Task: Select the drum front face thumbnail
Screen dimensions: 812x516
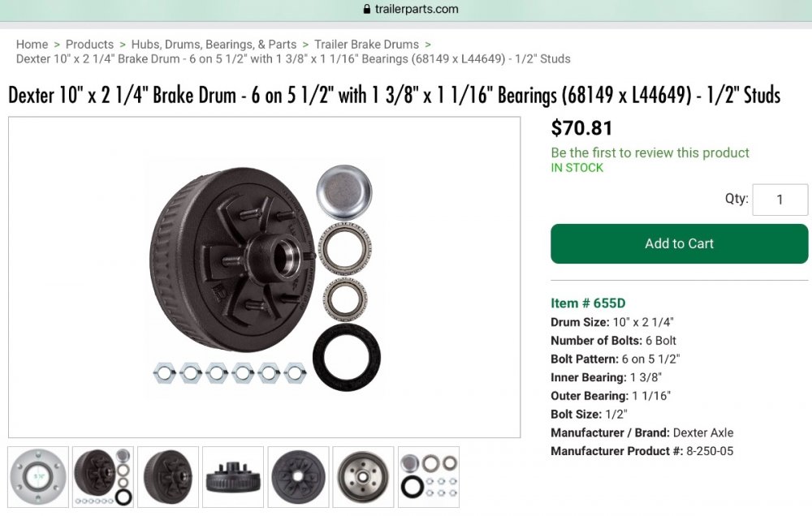Action: click(x=363, y=477)
